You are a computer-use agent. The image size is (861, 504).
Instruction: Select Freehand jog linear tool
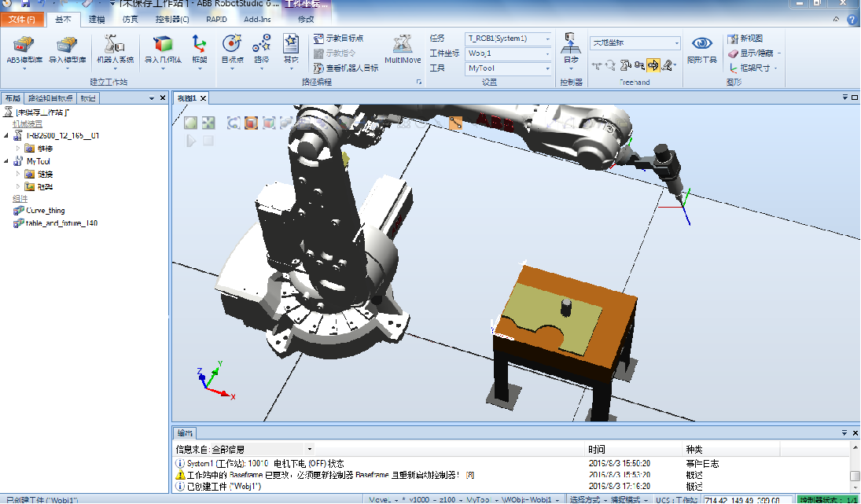point(639,66)
